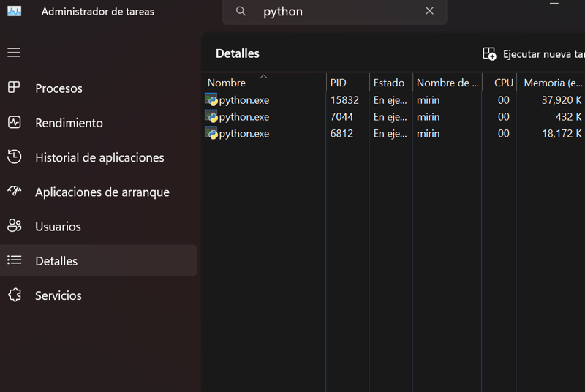Sort by Memoria column header
This screenshot has width=585, height=392.
[553, 83]
